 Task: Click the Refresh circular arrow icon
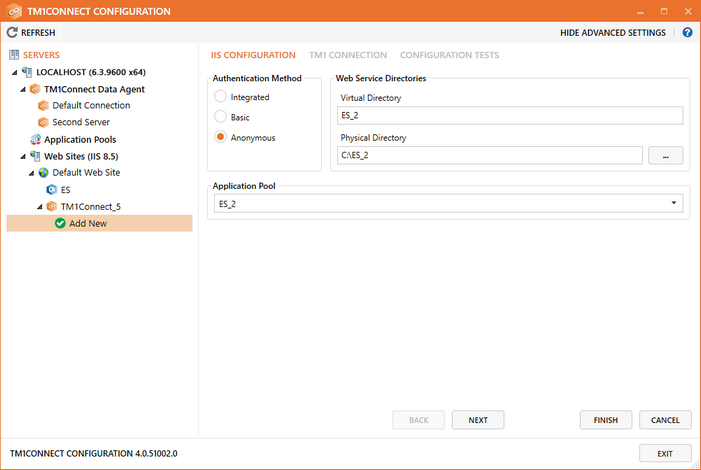(x=12, y=32)
